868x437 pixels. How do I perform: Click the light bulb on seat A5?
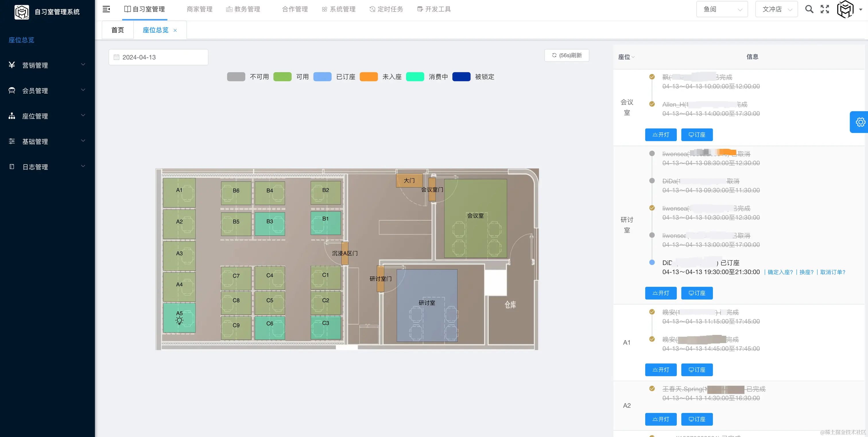[x=179, y=321]
